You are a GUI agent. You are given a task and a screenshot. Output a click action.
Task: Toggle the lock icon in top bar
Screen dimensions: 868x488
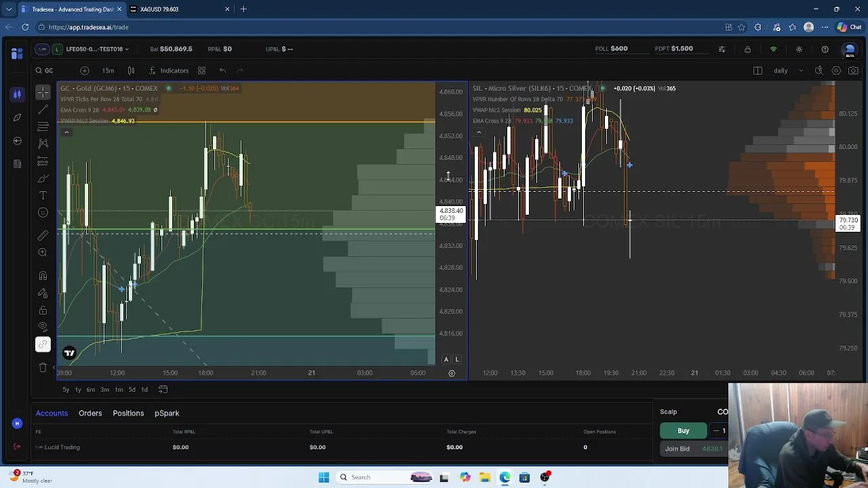[x=747, y=49]
